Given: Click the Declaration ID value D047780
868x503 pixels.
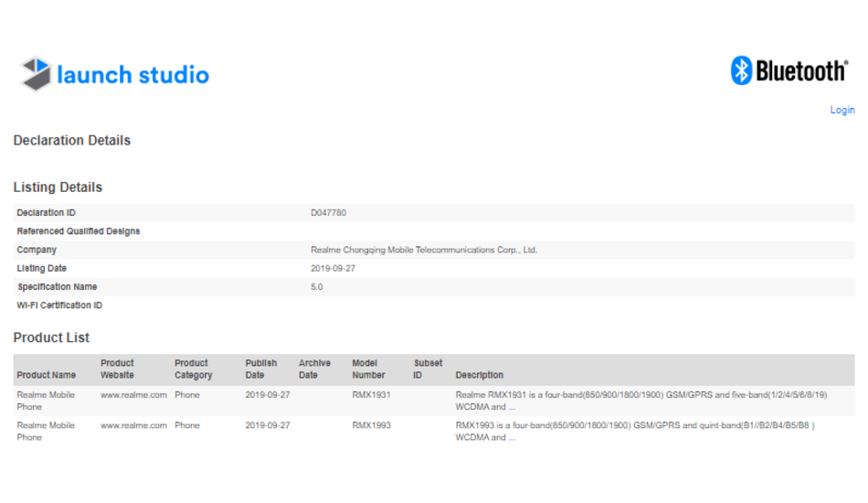Looking at the screenshot, I should [x=328, y=213].
